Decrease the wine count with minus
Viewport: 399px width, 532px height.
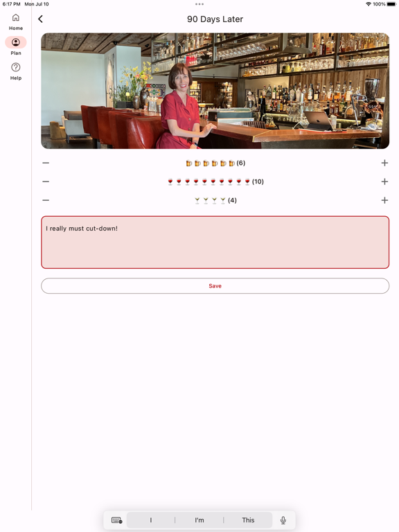pos(46,181)
